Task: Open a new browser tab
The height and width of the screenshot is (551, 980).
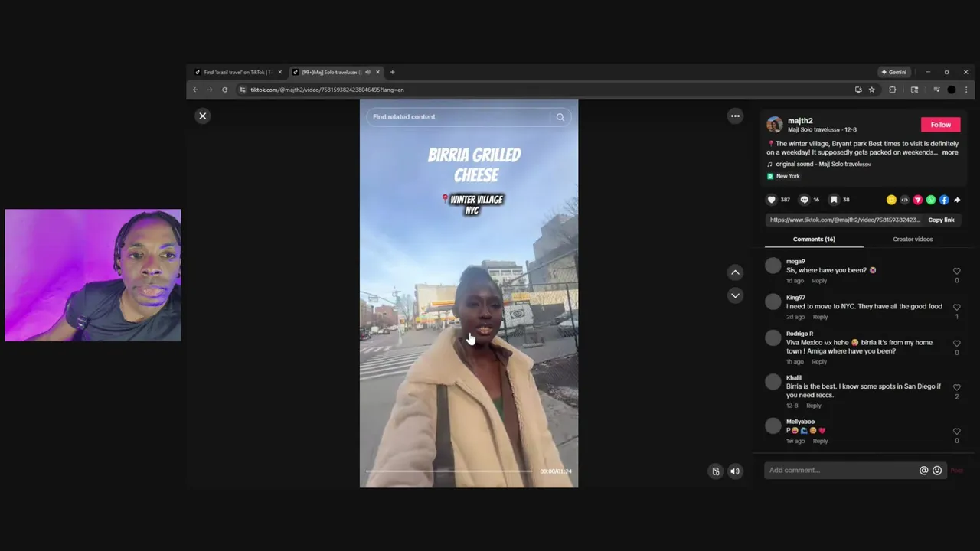Action: click(x=392, y=73)
